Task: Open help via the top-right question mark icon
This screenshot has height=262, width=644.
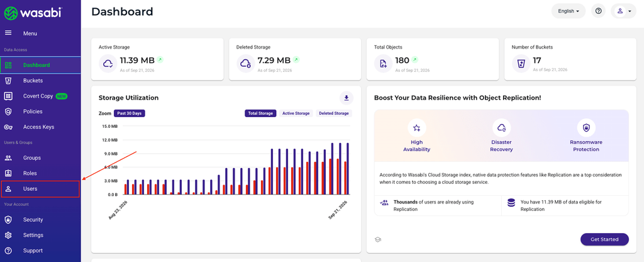Action: point(599,11)
